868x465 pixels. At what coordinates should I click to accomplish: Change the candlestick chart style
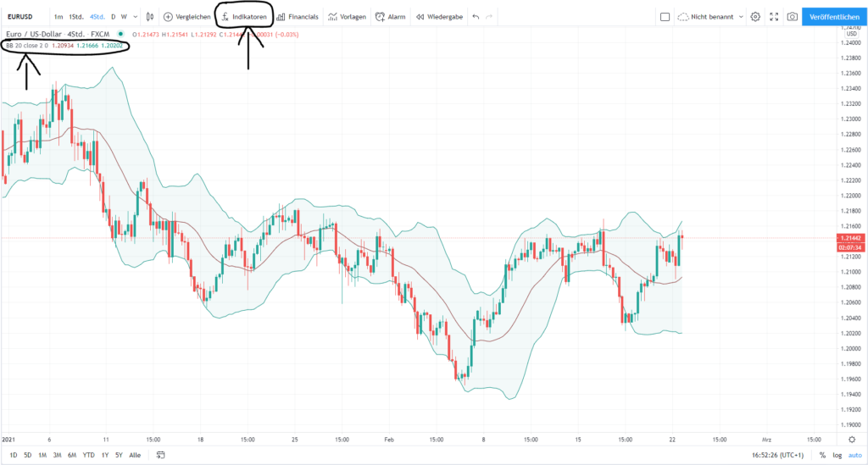[150, 16]
